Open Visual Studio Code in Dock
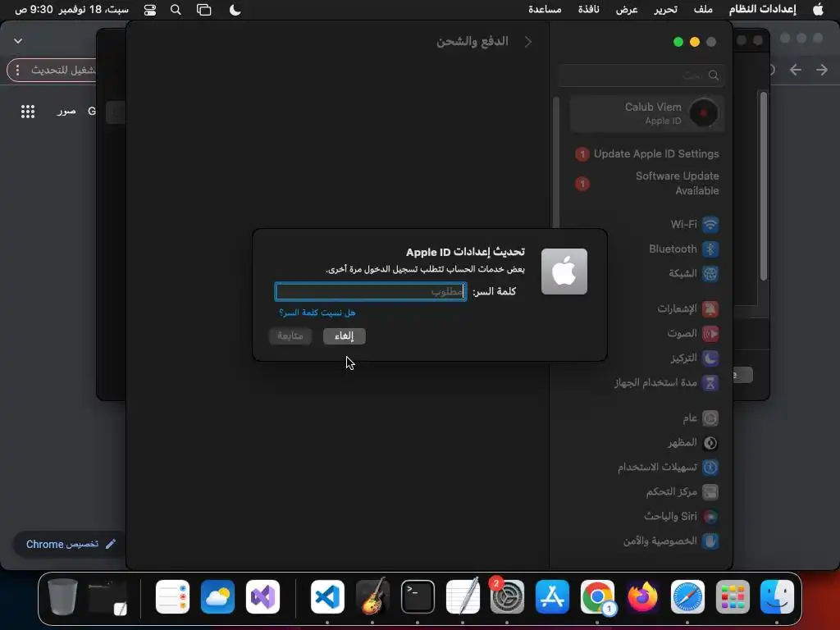 [x=327, y=597]
